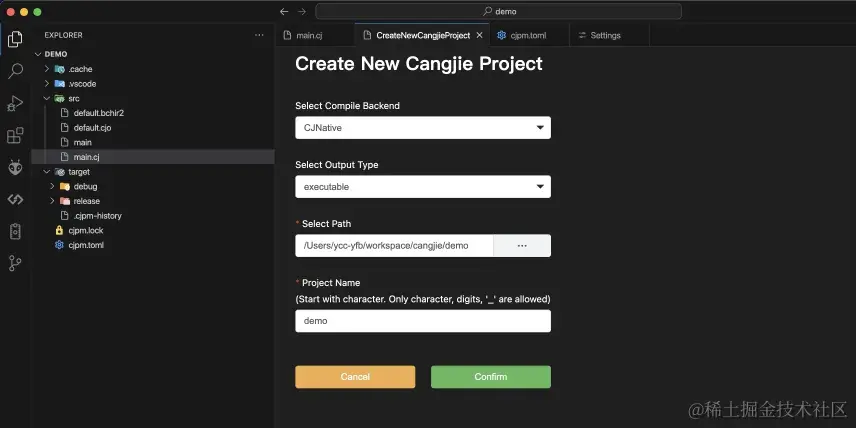Open the Extensions view icon

15,135
